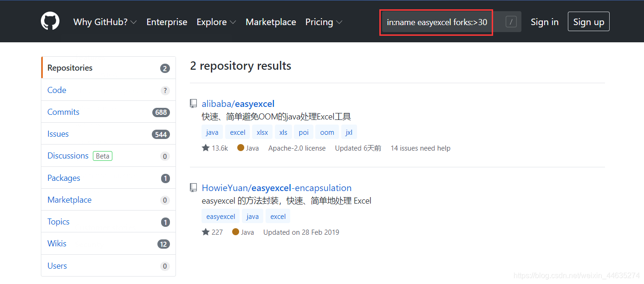
Task: Click Apache-2.0 license text
Action: pyautogui.click(x=297, y=148)
